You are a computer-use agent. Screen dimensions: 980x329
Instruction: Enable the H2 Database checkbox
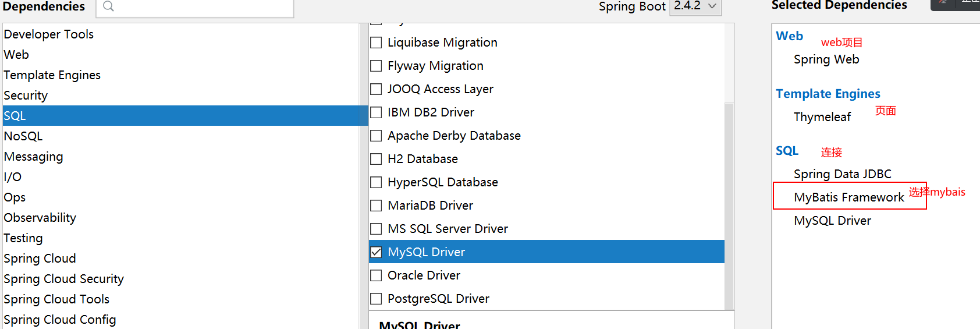coord(377,159)
